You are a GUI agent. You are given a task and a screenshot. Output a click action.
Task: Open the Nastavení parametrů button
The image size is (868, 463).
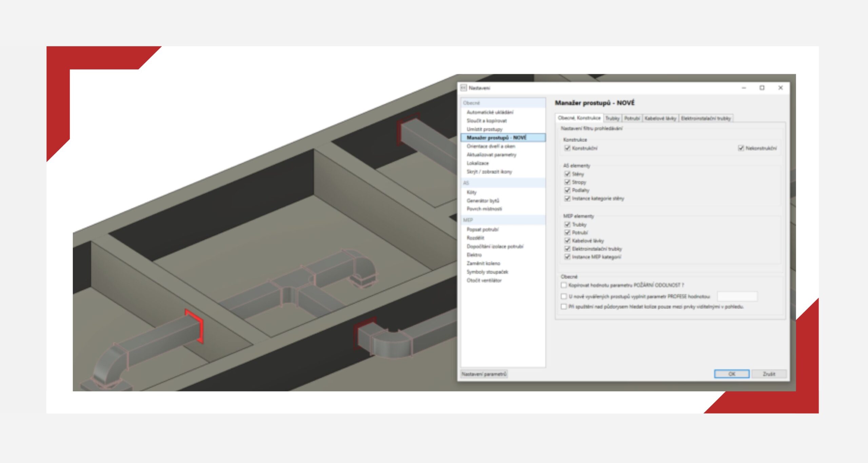coord(484,374)
